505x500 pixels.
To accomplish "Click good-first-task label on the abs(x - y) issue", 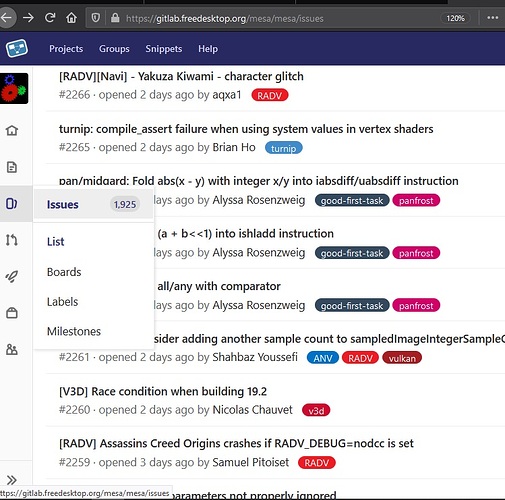I will (352, 200).
